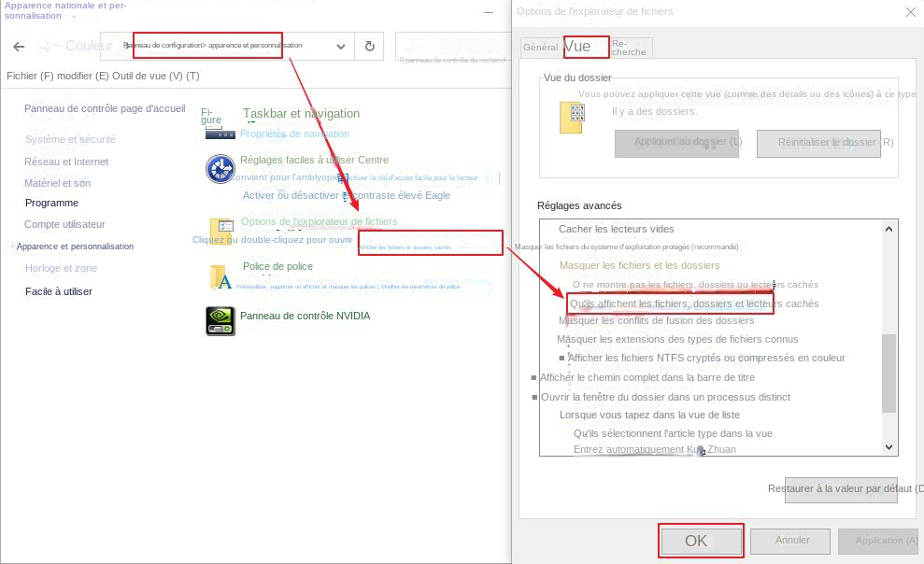924x564 pixels.
Task: Open the ease of access center icon
Action: [219, 169]
